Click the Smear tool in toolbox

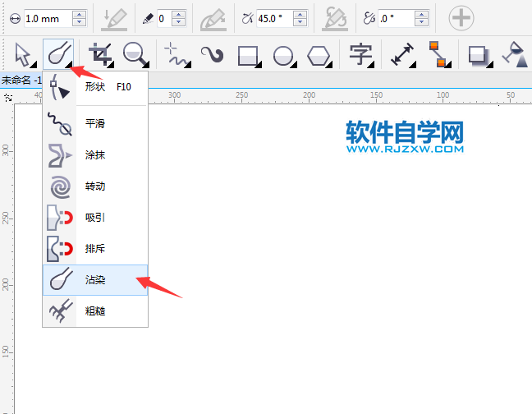[x=58, y=54]
